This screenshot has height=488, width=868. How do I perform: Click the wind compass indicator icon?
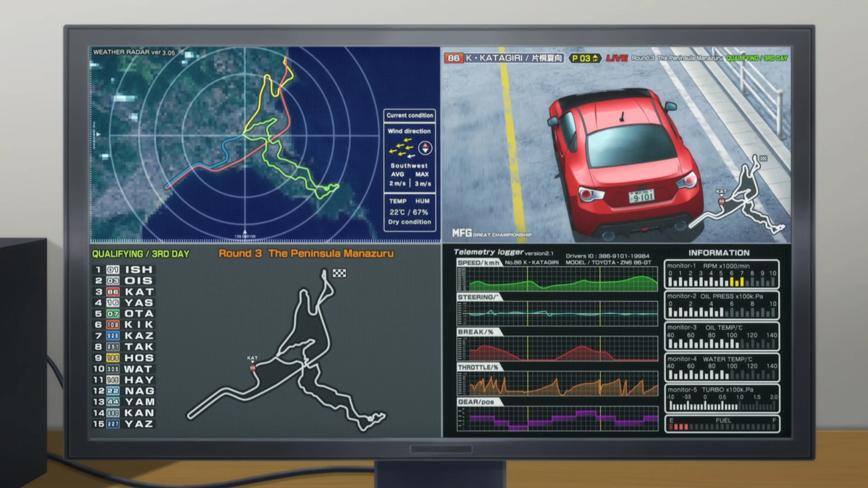425,148
